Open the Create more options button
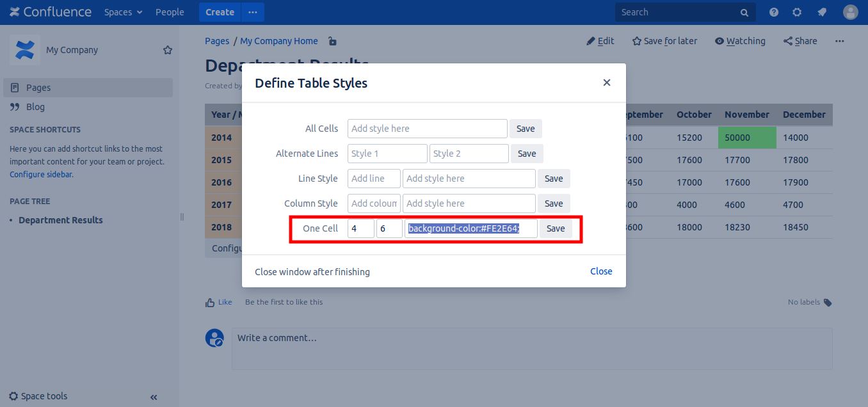Viewport: 868px width, 407px height. tap(252, 12)
